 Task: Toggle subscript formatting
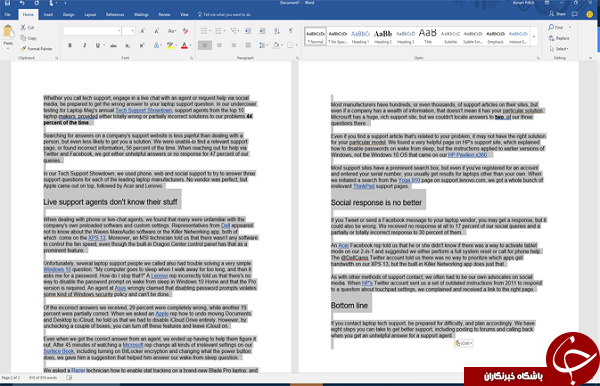point(127,46)
